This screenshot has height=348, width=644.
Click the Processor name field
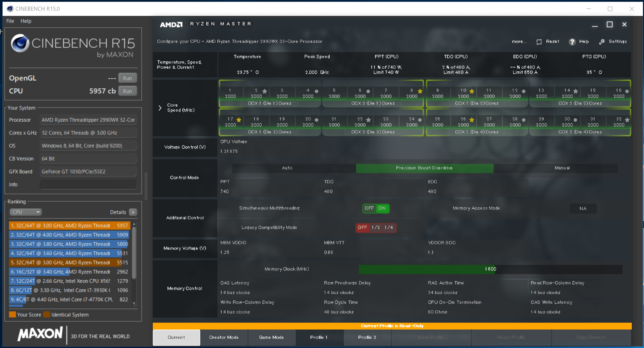[x=88, y=120]
